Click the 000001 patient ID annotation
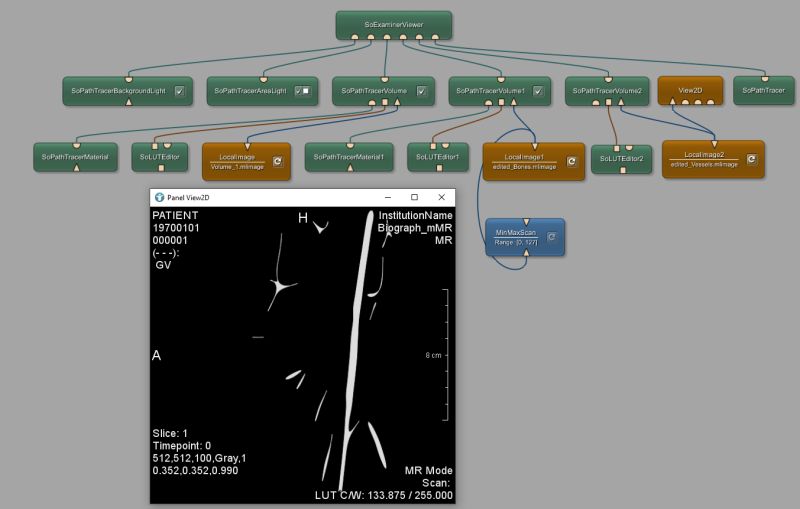This screenshot has width=800, height=509. coord(170,240)
